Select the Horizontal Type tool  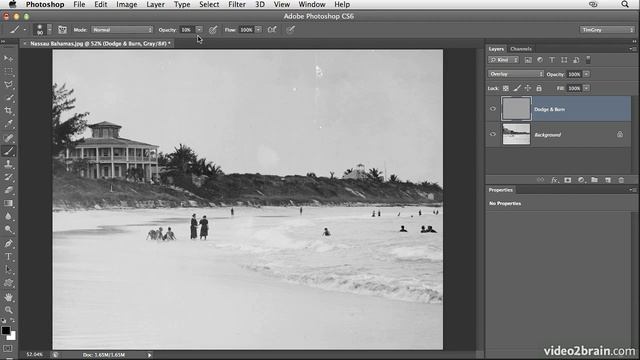pos(8,257)
